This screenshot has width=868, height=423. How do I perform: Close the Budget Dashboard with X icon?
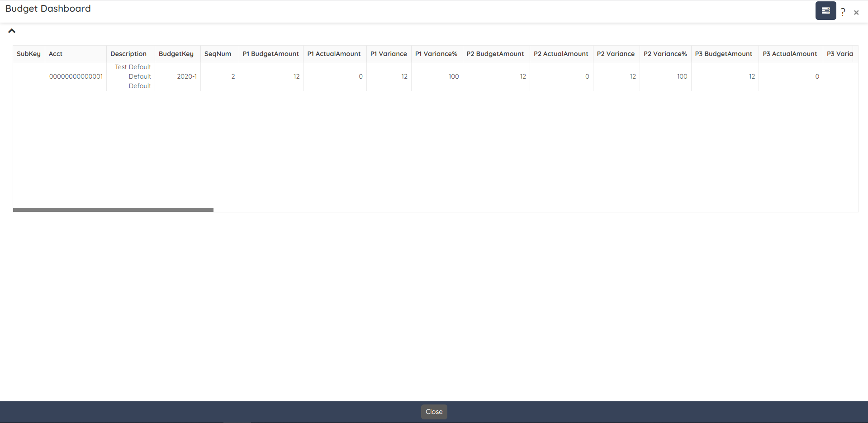[x=856, y=13]
